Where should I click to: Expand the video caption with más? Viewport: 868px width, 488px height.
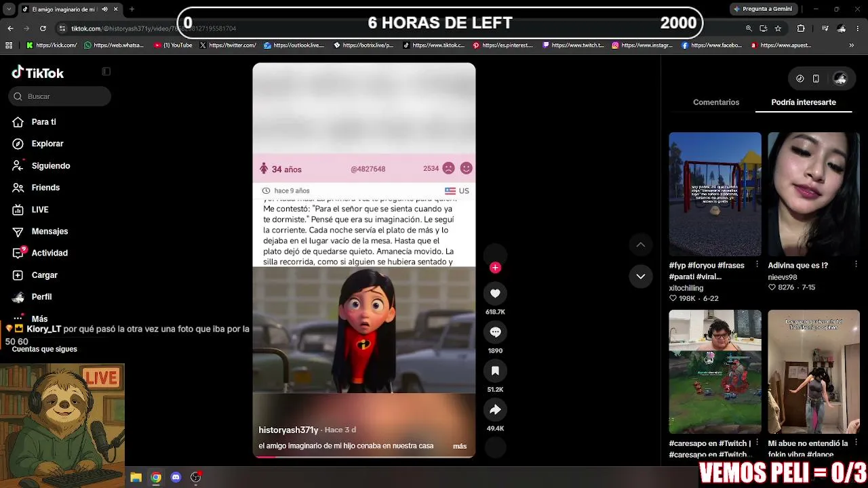[x=460, y=446]
